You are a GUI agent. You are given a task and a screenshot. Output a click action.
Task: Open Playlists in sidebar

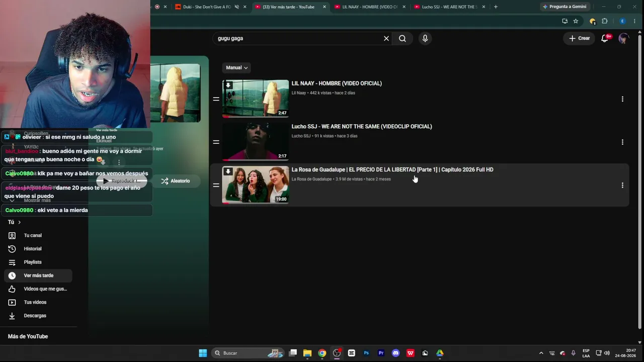pos(38,262)
